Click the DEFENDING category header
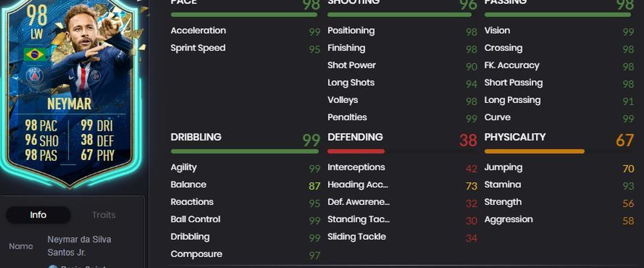644x268 pixels. tap(355, 137)
